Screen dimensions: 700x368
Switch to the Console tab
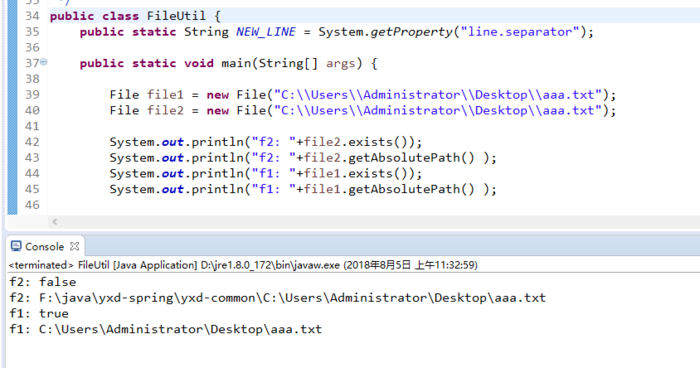pos(44,247)
